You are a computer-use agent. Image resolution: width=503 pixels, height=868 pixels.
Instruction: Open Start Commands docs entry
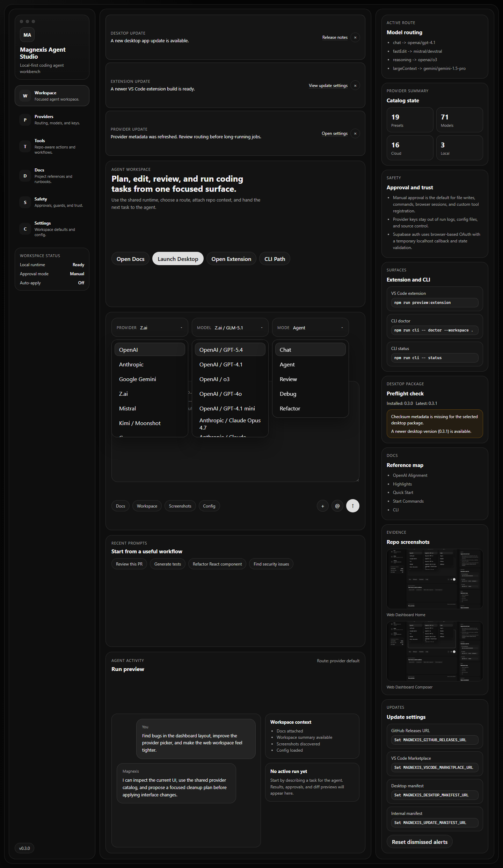point(408,501)
